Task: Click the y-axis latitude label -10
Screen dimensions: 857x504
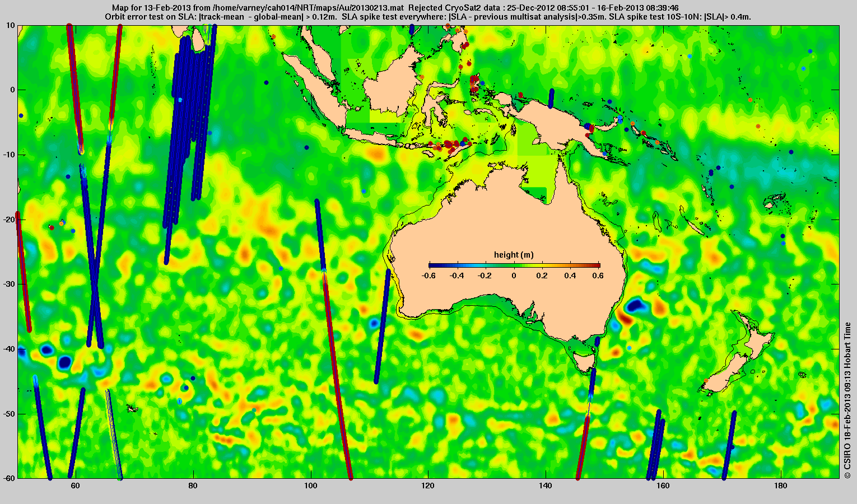Action: 9,155
